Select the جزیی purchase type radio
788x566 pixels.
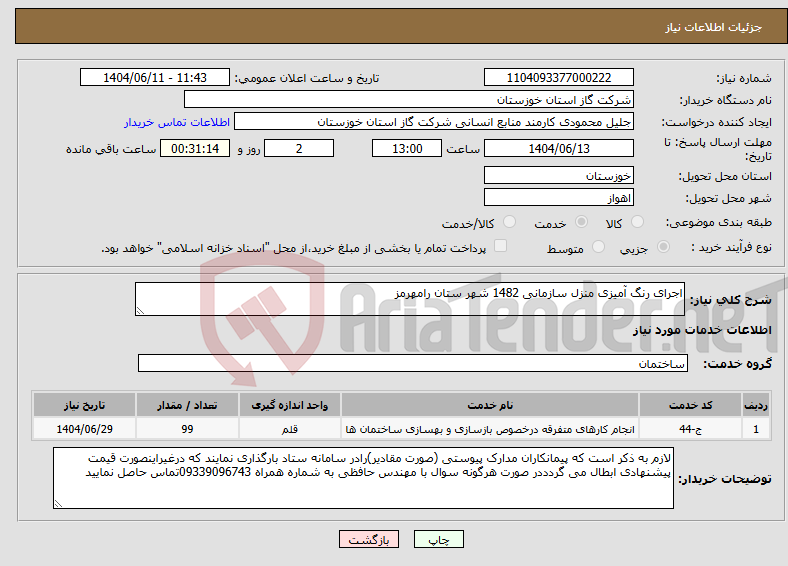663,247
